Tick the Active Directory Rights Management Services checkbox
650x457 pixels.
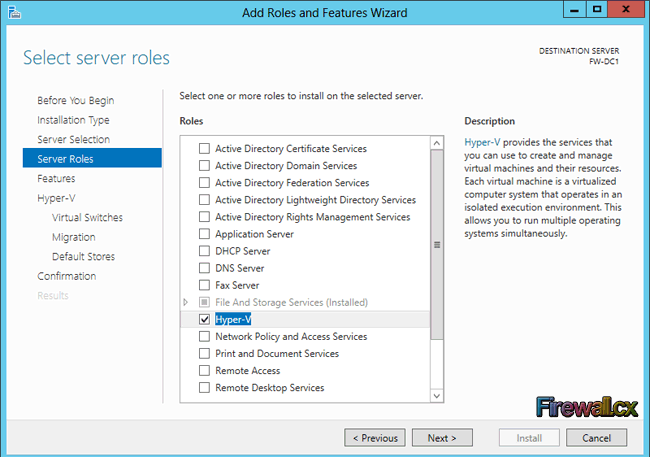point(204,216)
